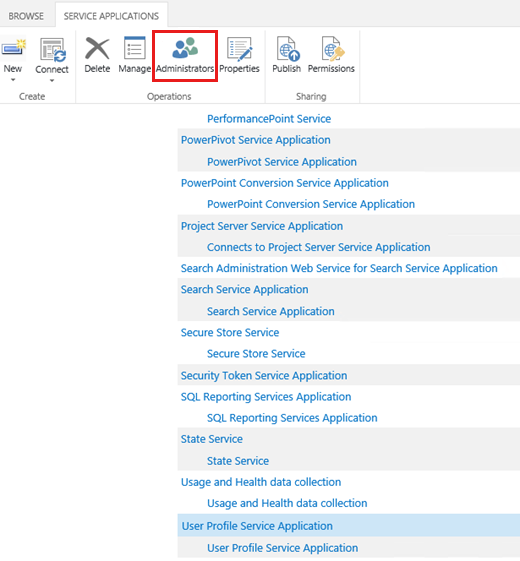Click the New service application icon

click(13, 48)
